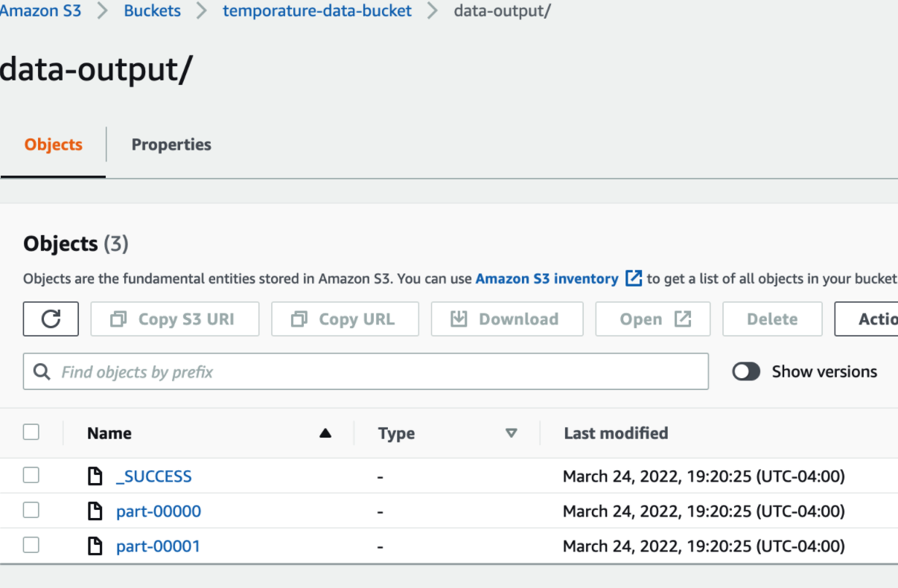Click the Last modified column header
The height and width of the screenshot is (588, 898).
pos(616,433)
